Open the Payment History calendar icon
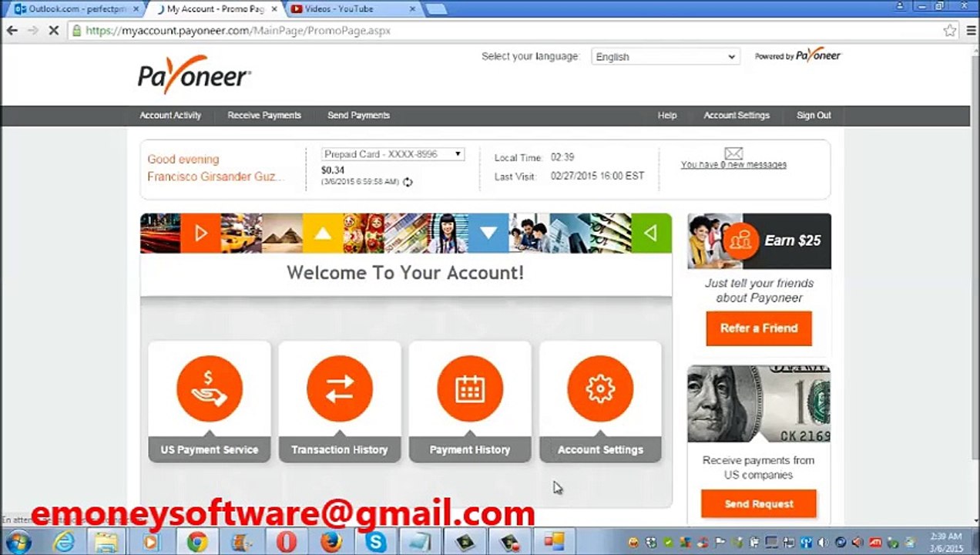 point(470,388)
